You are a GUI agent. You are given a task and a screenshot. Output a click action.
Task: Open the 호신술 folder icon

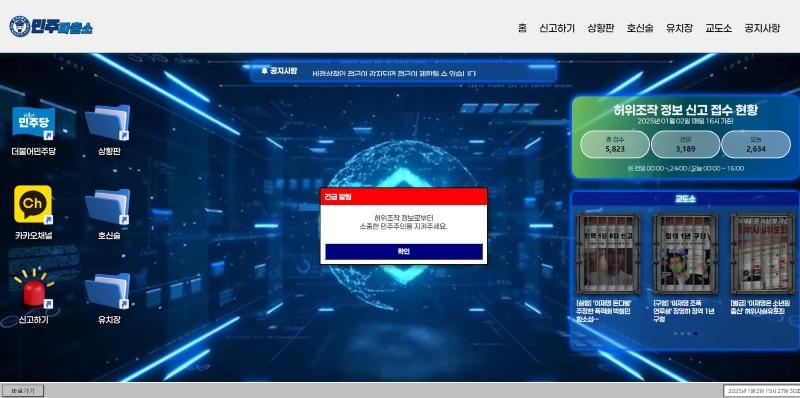click(x=107, y=207)
